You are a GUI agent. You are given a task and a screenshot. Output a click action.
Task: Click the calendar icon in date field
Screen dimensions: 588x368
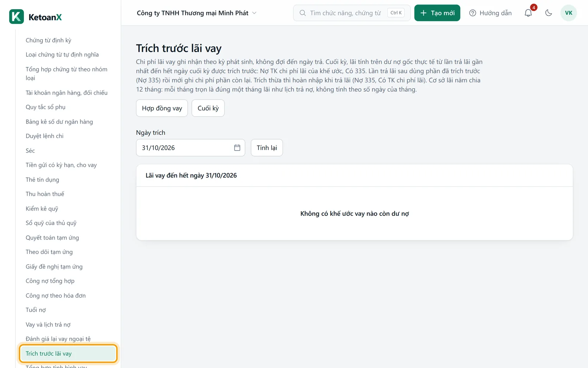coord(237,148)
